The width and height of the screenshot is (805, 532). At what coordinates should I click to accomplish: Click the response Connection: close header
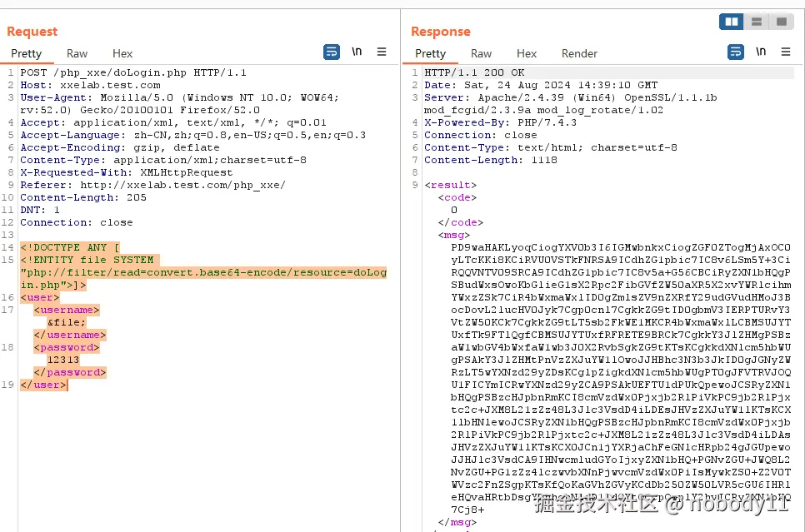point(481,135)
